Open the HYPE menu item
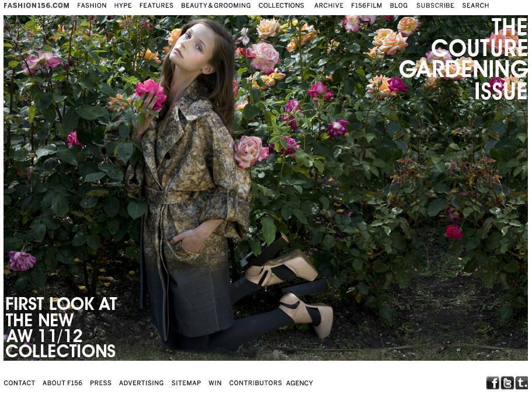This screenshot has width=532, height=394. click(x=123, y=5)
